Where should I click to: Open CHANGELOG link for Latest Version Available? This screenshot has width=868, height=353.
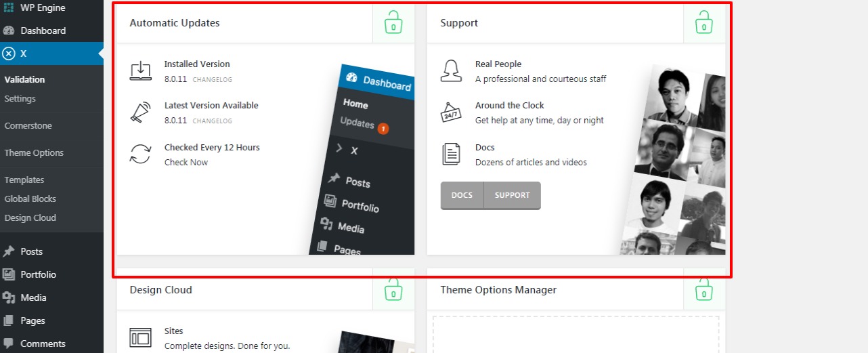click(213, 121)
